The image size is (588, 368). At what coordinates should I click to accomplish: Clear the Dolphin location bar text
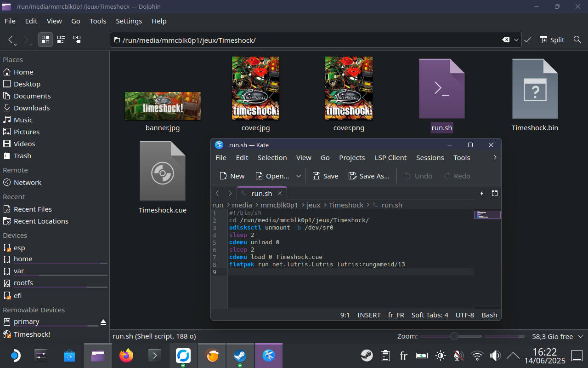pos(506,40)
